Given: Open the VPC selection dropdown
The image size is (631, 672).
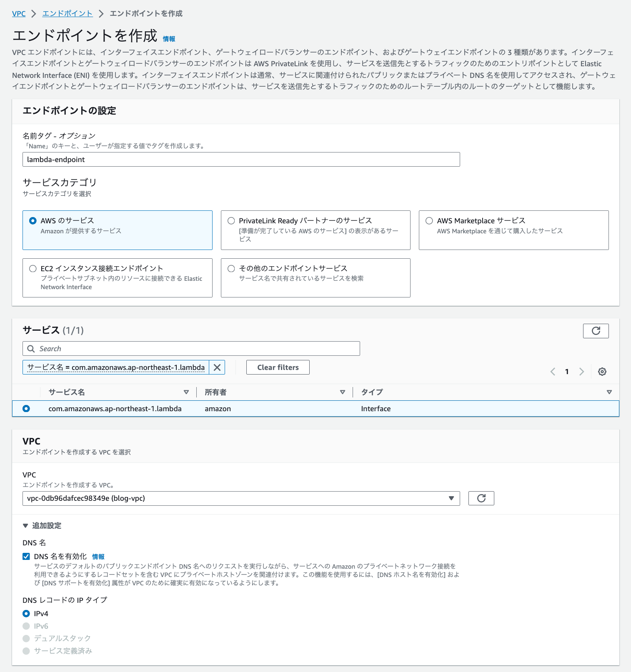Looking at the screenshot, I should coord(241,498).
